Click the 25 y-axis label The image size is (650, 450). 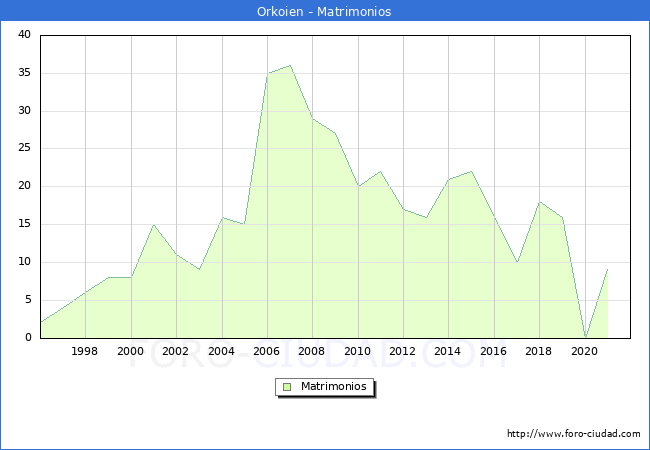[24, 149]
